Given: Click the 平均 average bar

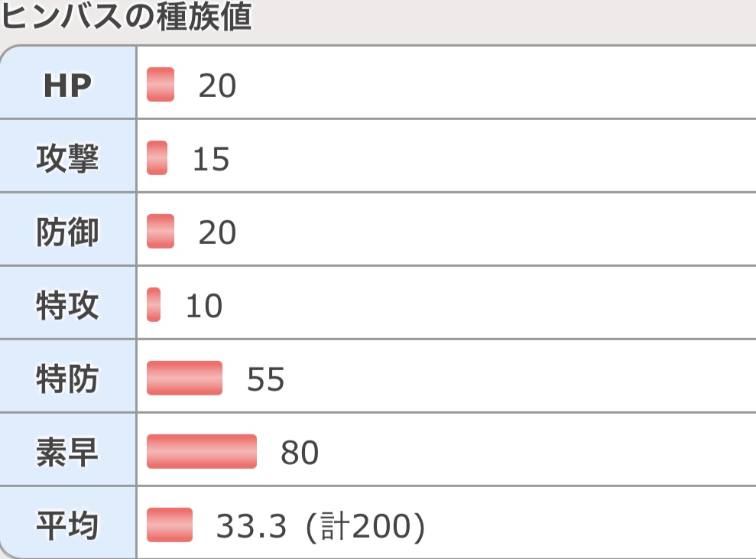Looking at the screenshot, I should (170, 525).
